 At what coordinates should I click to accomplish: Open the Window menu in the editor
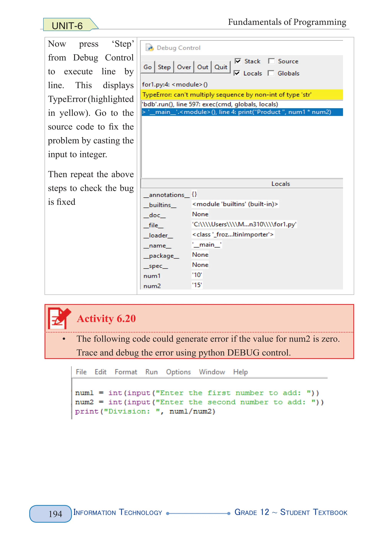pyautogui.click(x=212, y=372)
